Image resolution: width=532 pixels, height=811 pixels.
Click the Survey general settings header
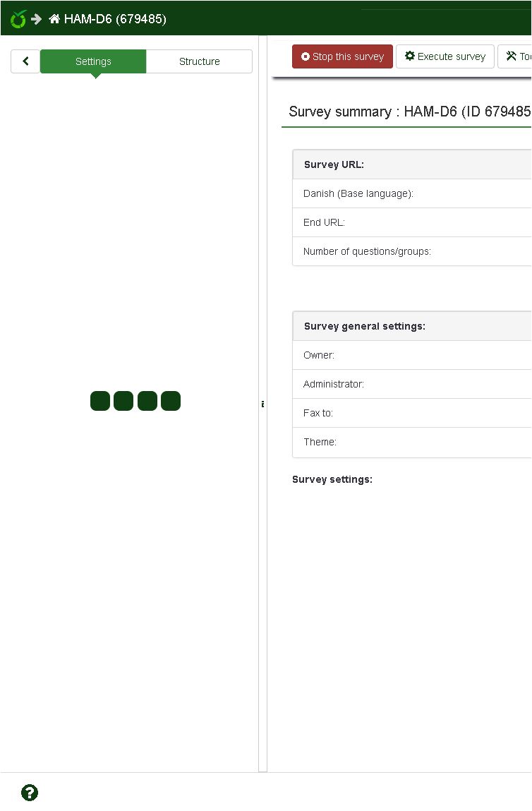click(x=412, y=326)
